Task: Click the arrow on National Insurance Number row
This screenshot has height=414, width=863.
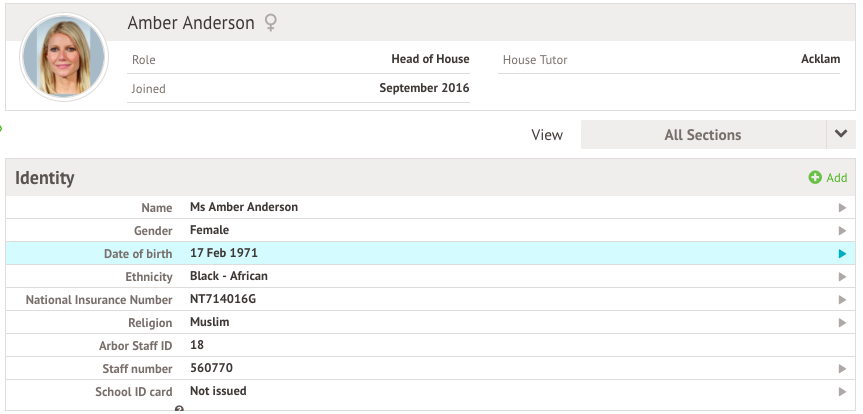Action: 842,300
